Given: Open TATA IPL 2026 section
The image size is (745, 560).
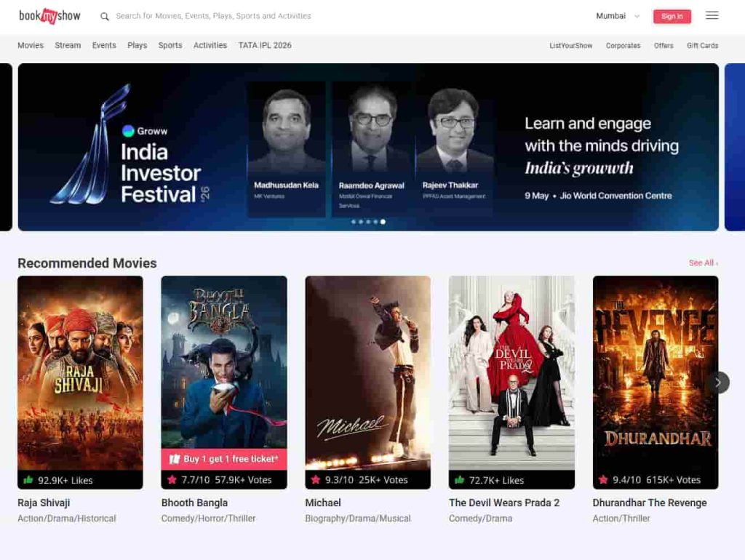Looking at the screenshot, I should coord(265,45).
